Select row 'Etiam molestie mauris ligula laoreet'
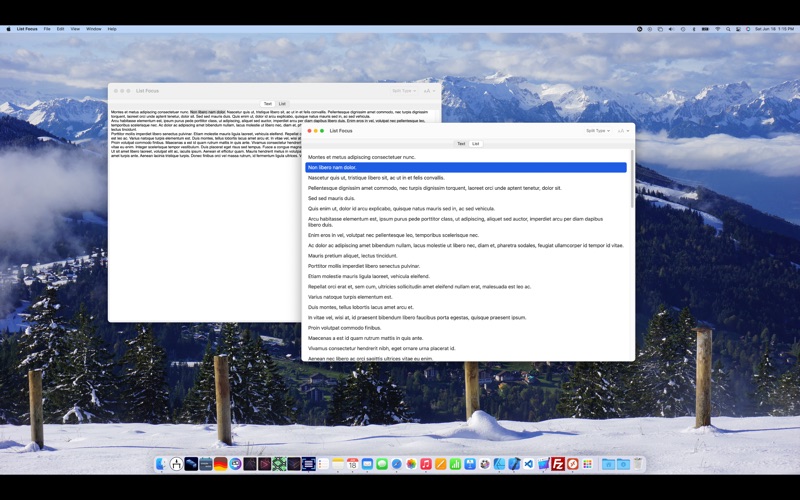The width and height of the screenshot is (800, 500). pyautogui.click(x=466, y=276)
